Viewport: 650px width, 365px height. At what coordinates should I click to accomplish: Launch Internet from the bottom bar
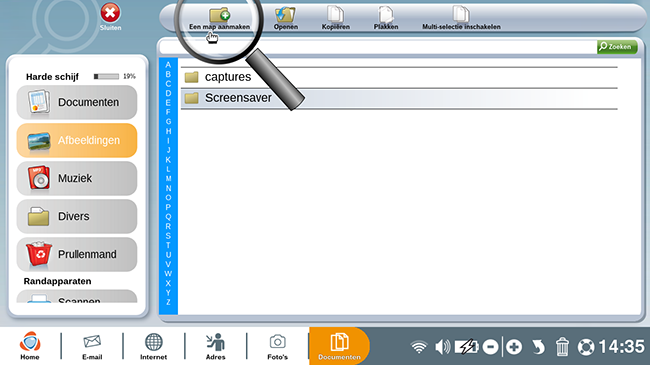click(x=153, y=347)
